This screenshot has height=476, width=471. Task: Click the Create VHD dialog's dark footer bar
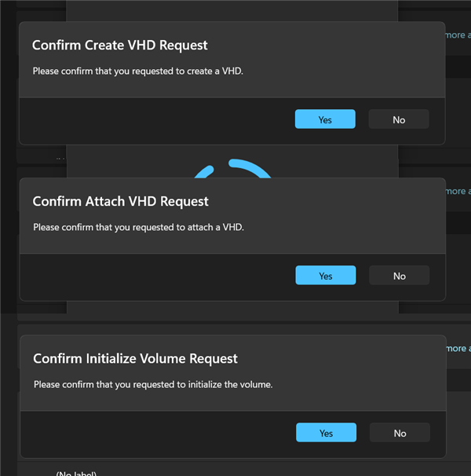click(x=157, y=120)
